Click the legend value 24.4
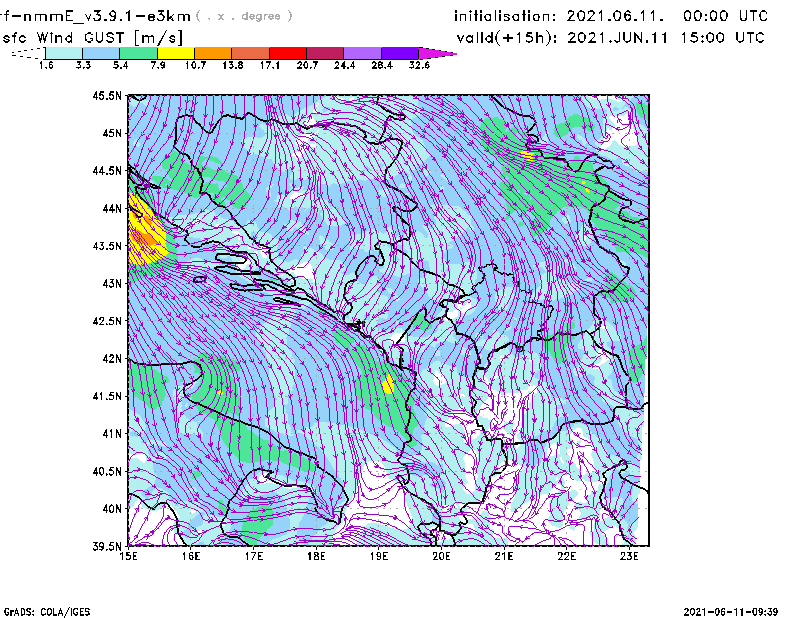Viewport: 800px width, 618px height. click(344, 65)
